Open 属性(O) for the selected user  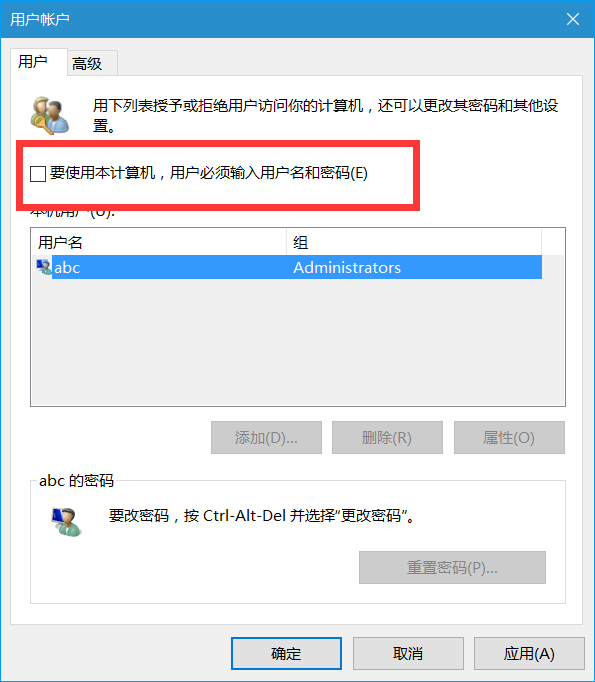tap(509, 438)
